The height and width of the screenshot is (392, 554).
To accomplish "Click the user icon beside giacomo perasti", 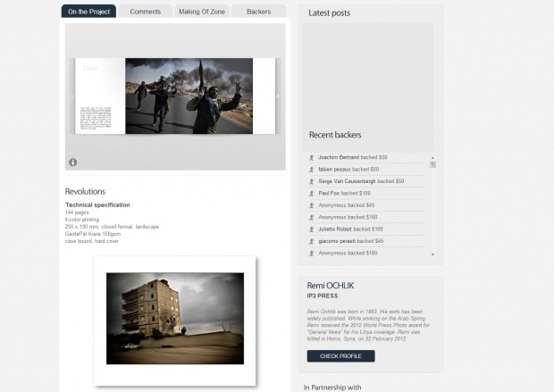I will click(x=311, y=241).
